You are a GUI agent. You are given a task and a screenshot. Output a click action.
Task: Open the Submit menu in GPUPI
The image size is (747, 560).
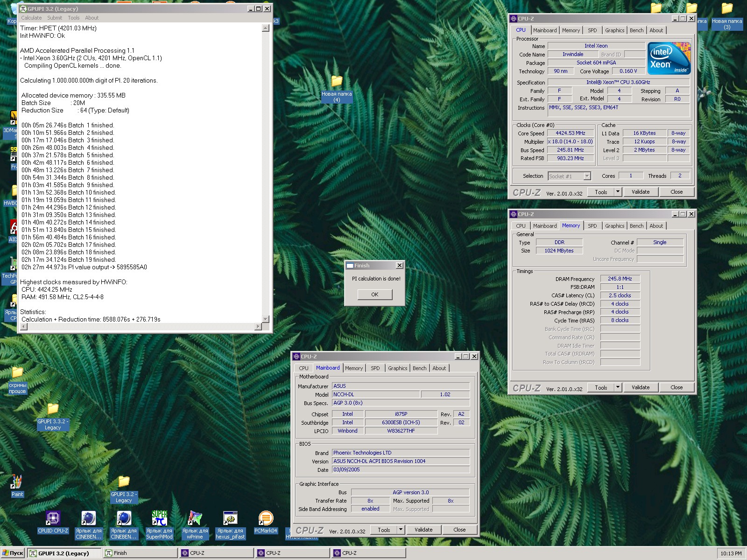click(55, 18)
